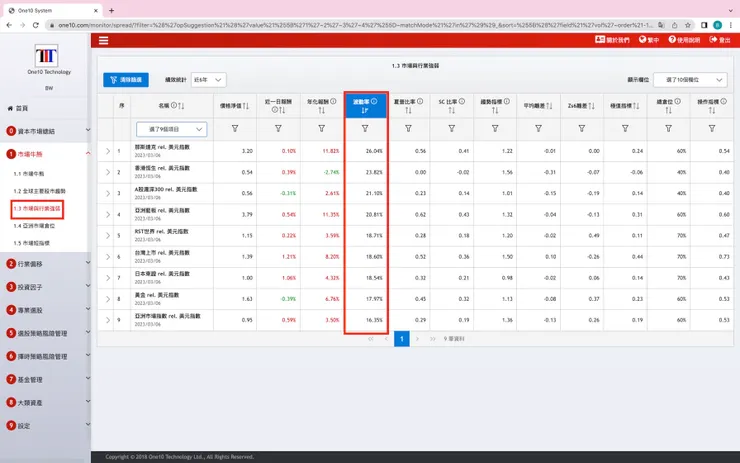Click the 登出 logout icon
The width and height of the screenshot is (740, 463).
(713, 40)
